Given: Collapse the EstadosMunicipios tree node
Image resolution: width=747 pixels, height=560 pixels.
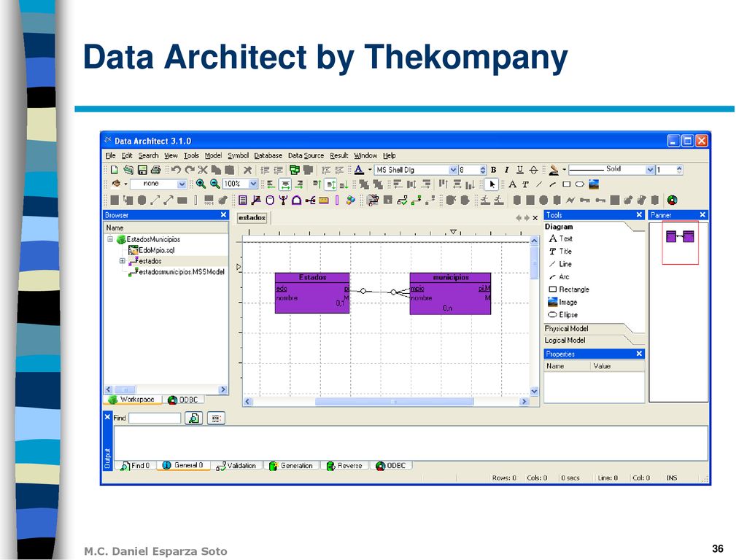Looking at the screenshot, I should click(110, 239).
